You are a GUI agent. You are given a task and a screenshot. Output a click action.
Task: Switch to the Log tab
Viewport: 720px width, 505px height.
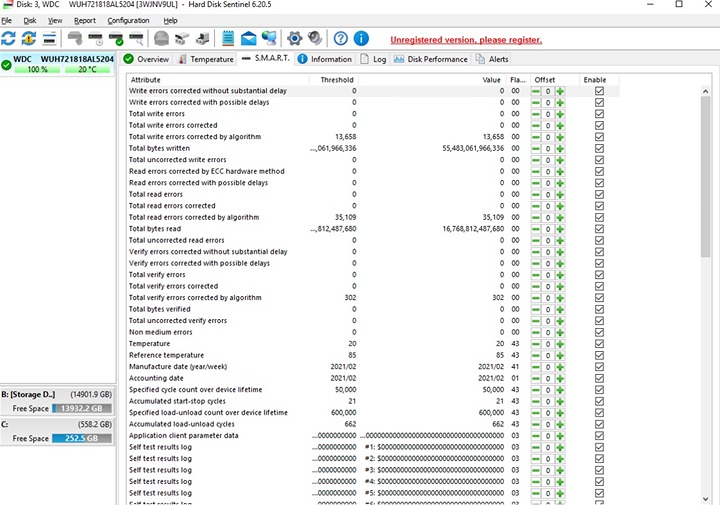[373, 59]
